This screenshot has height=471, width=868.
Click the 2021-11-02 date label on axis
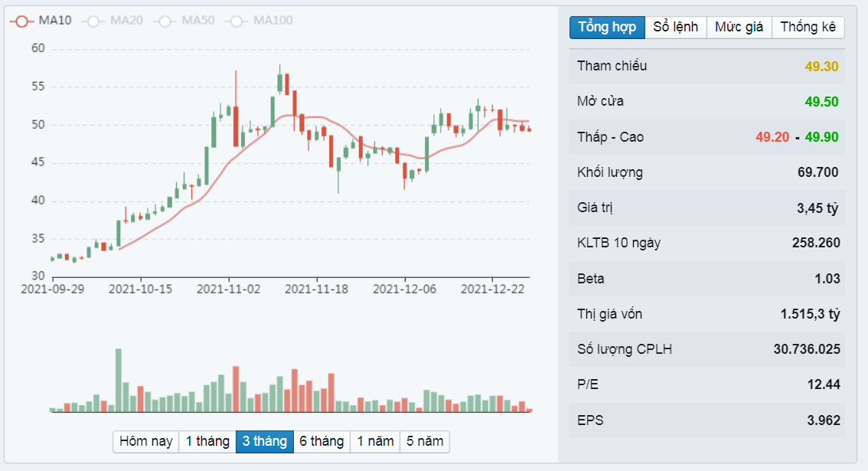click(229, 289)
